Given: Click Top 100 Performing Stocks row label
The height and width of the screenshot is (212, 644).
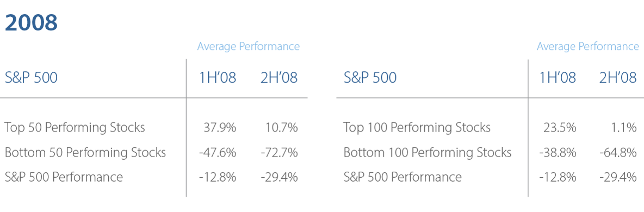Looking at the screenshot, I should click(x=417, y=128).
